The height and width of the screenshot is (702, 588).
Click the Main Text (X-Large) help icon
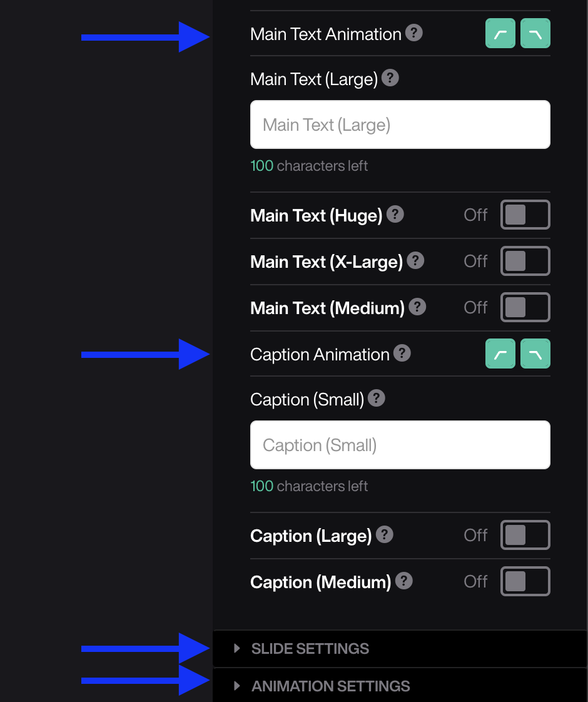pyautogui.click(x=415, y=261)
